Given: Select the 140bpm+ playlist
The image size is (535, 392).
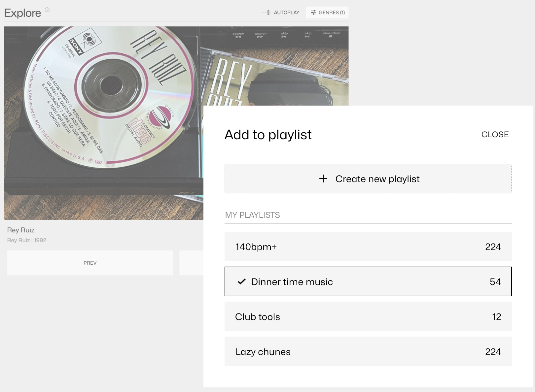Looking at the screenshot, I should (368, 246).
